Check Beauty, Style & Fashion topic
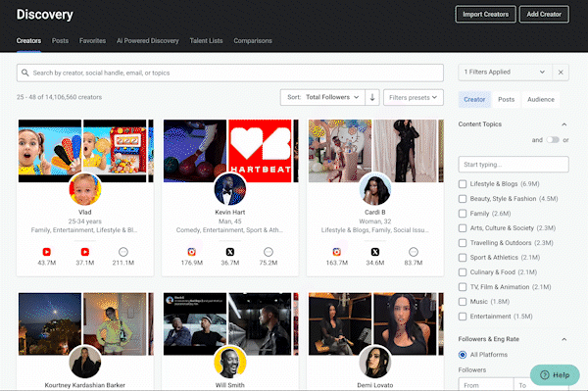The height and width of the screenshot is (392, 588). tap(463, 199)
